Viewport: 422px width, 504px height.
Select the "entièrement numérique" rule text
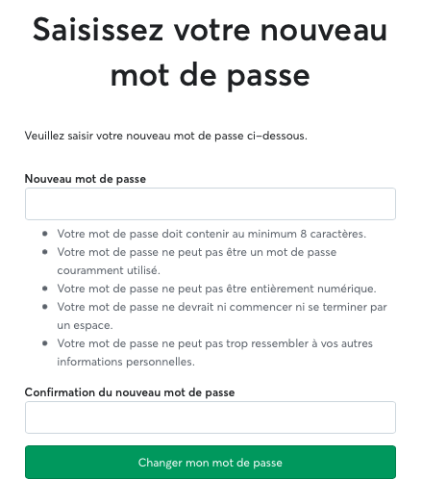217,289
